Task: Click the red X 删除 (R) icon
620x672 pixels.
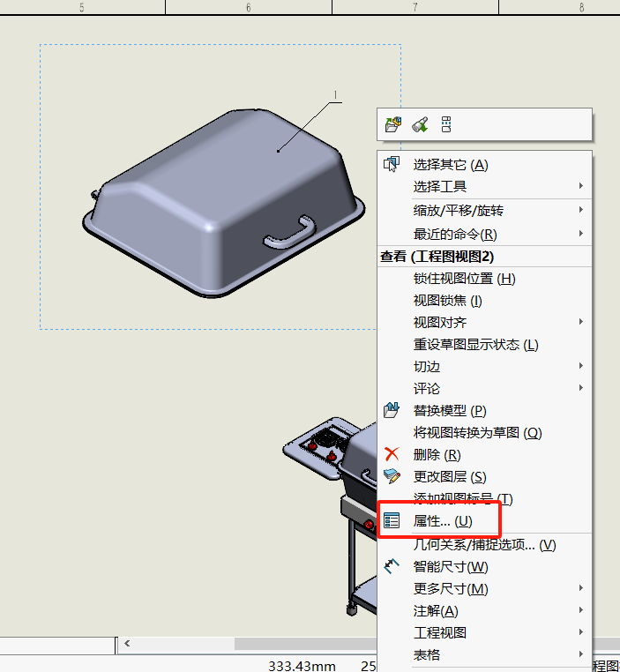Action: [x=392, y=454]
